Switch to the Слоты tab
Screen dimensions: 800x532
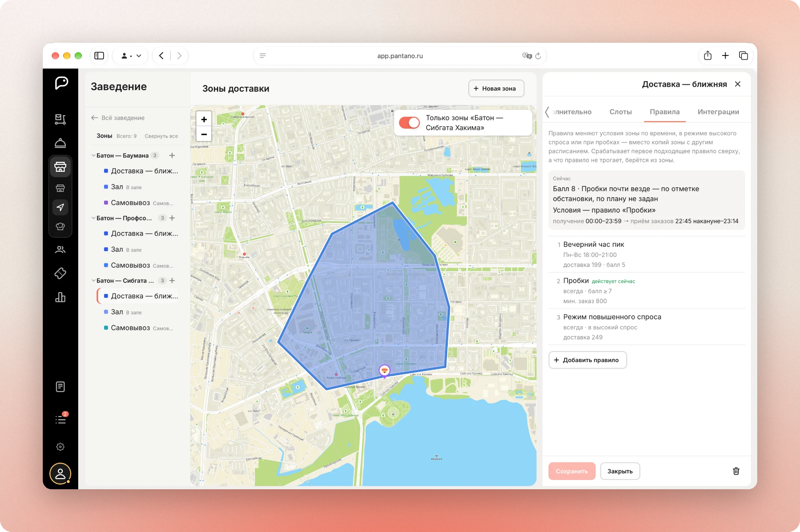tap(620, 112)
